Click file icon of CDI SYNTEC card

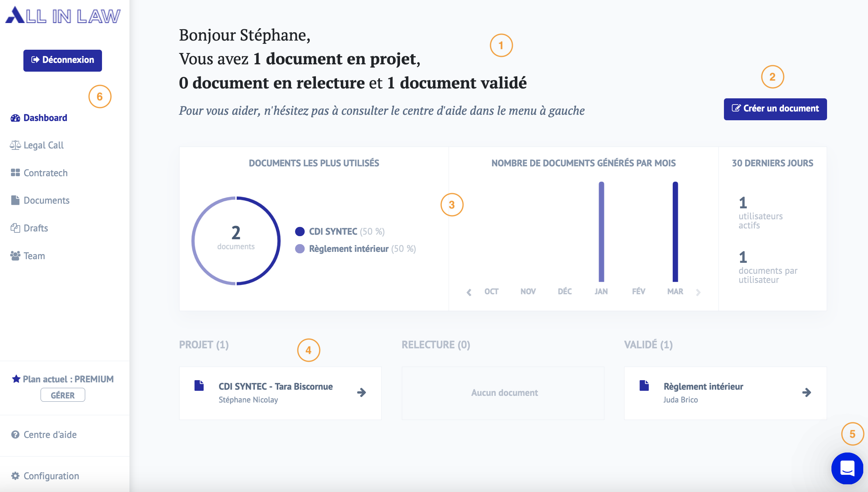199,386
